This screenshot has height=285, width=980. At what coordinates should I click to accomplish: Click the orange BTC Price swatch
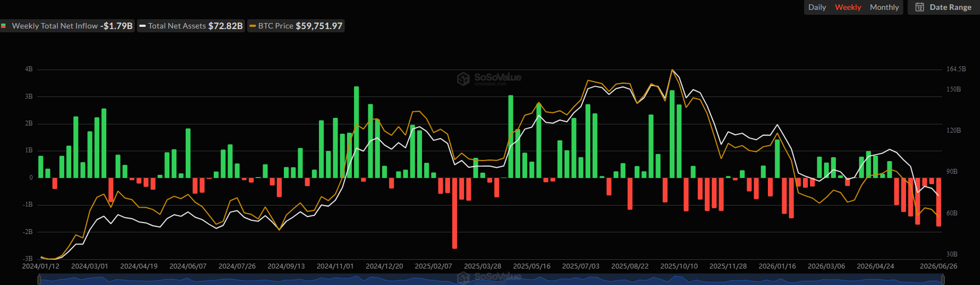pyautogui.click(x=253, y=26)
